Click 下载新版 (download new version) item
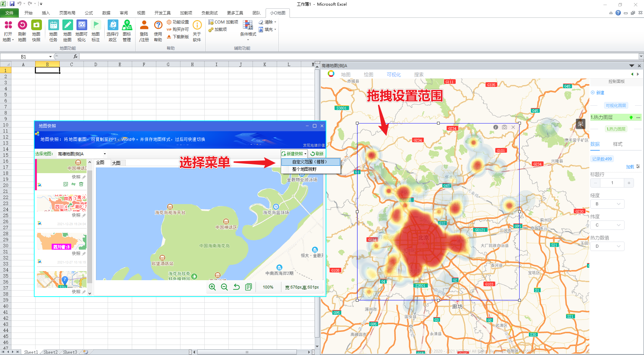 pos(178,37)
